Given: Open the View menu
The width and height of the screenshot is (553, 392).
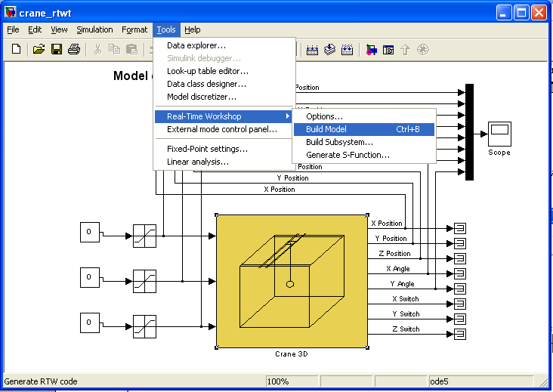Looking at the screenshot, I should [59, 29].
